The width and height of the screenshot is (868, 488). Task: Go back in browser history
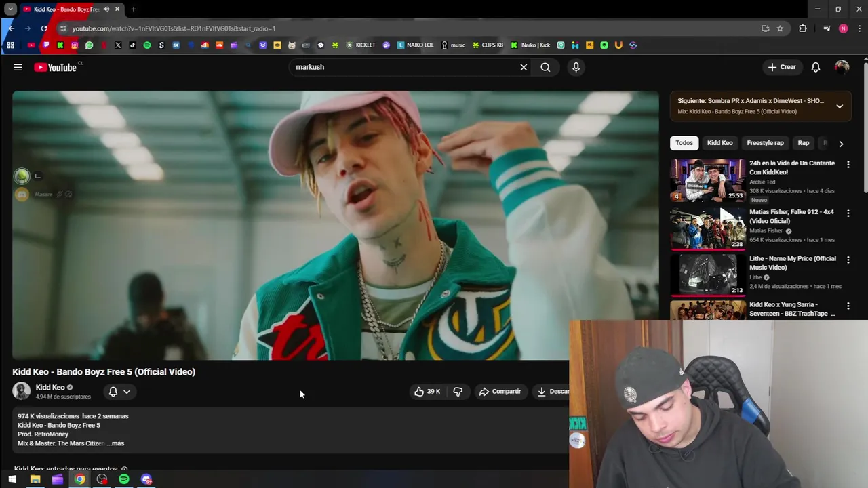click(11, 28)
